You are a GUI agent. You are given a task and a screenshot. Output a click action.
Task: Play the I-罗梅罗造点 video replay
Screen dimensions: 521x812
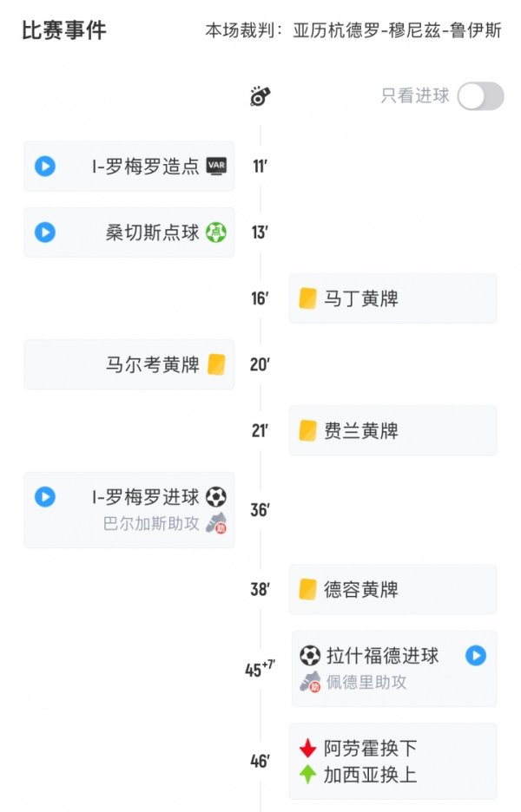point(45,166)
